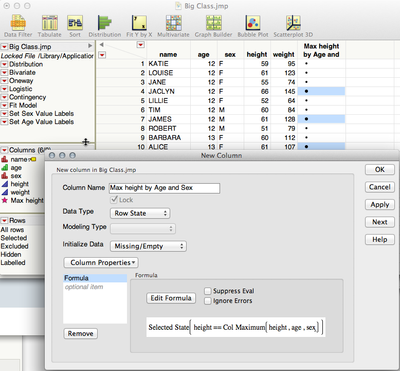The width and height of the screenshot is (400, 371).
Task: Click the Column Name text field
Action: (165, 188)
